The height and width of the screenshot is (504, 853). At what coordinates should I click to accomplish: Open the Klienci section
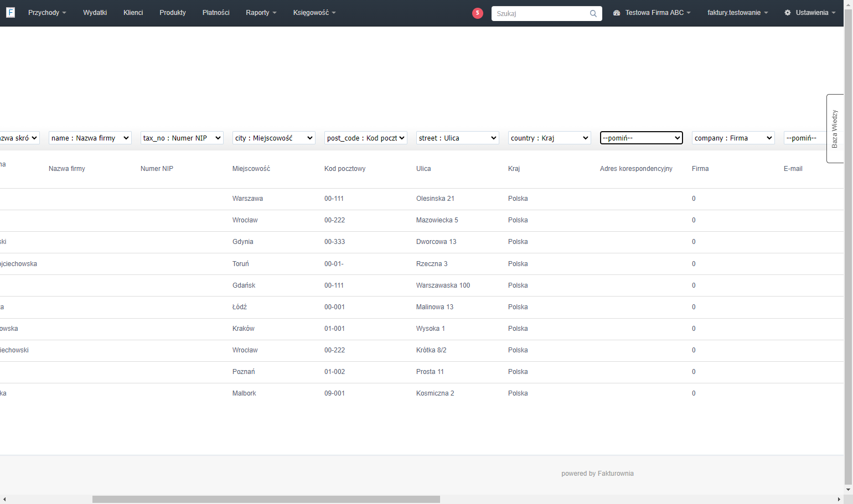tap(133, 13)
